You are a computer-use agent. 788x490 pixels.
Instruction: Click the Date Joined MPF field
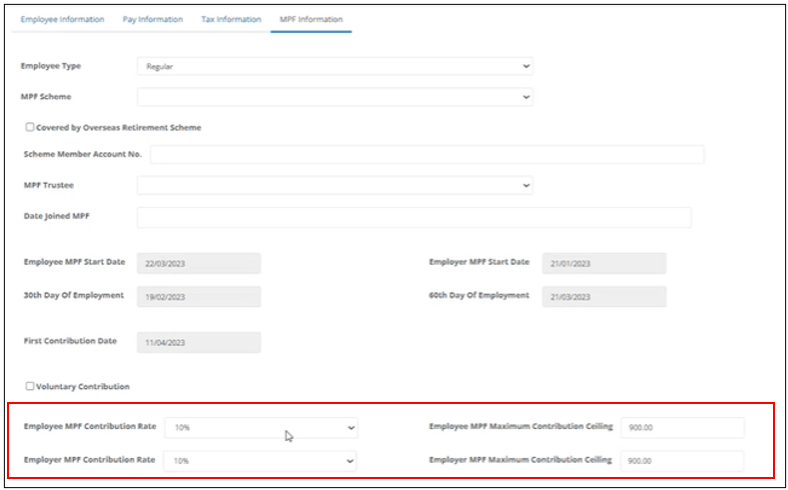click(414, 218)
